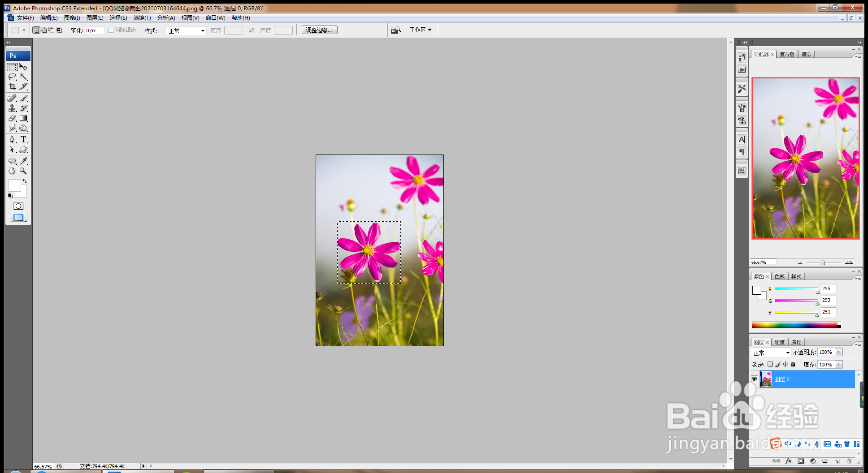
Task: Switch to the 直方图 tab
Action: tap(787, 54)
